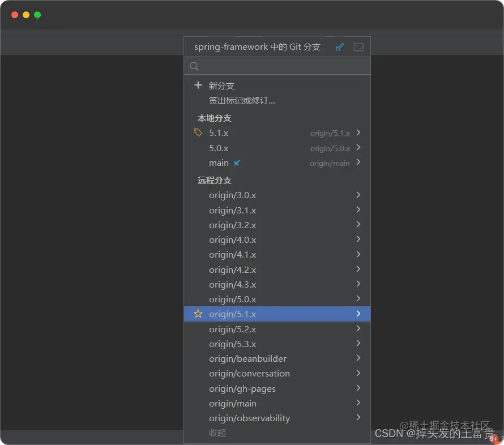Click 收起 to collapse the branch list

[x=217, y=433]
